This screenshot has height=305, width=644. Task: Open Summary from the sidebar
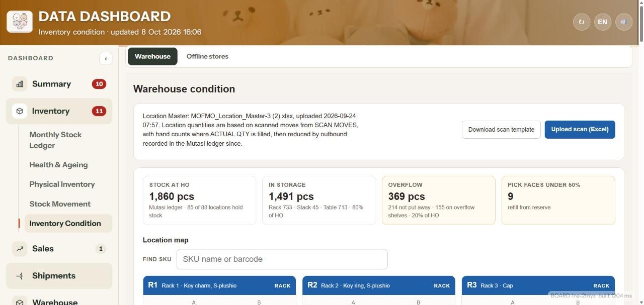[59, 84]
